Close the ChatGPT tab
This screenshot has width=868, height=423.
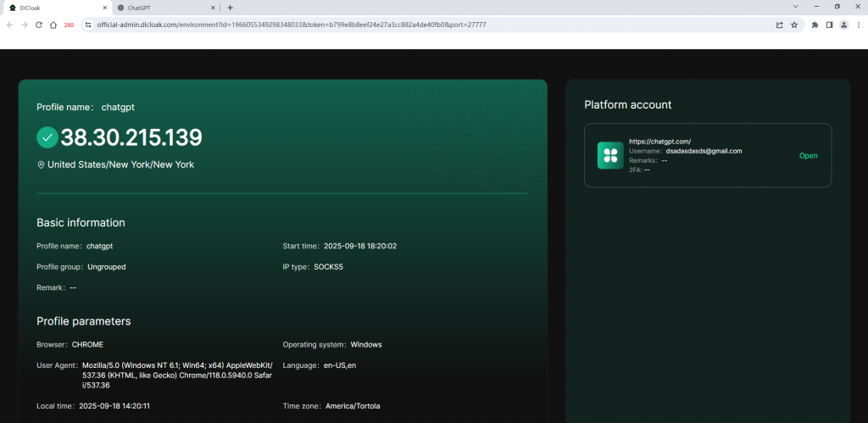[x=215, y=8]
